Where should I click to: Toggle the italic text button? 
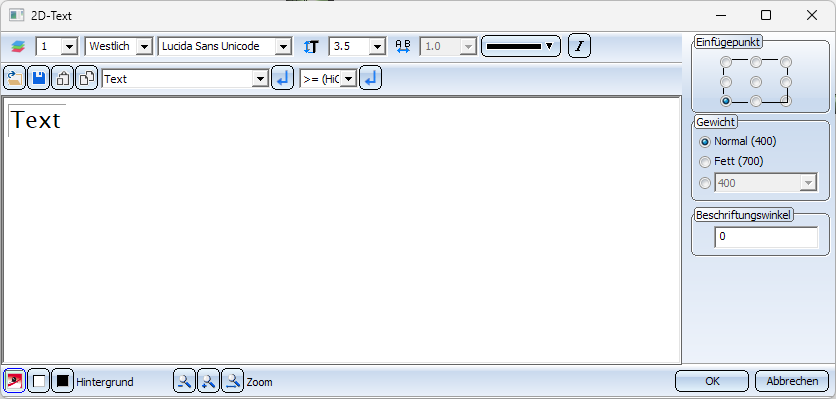(579, 46)
